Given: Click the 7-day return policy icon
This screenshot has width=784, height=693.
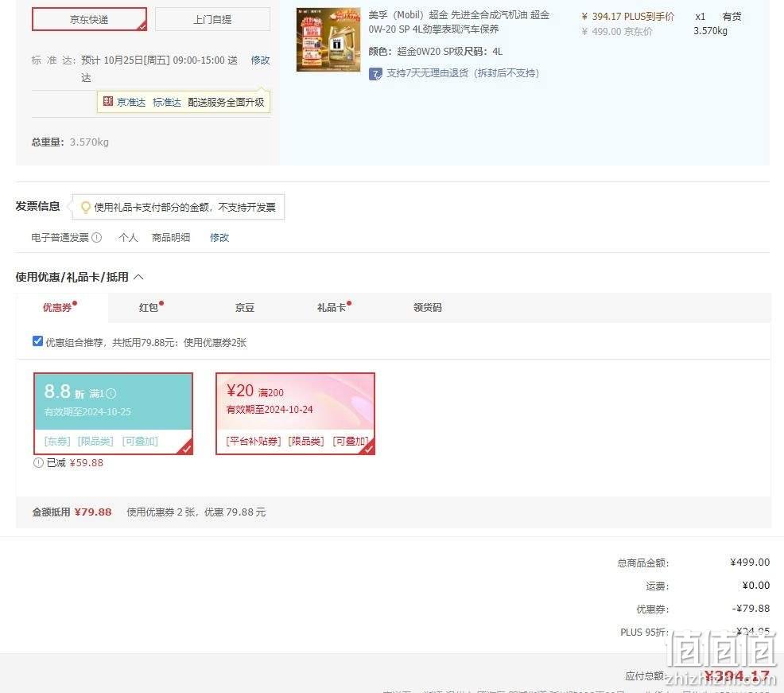Looking at the screenshot, I should [x=375, y=73].
